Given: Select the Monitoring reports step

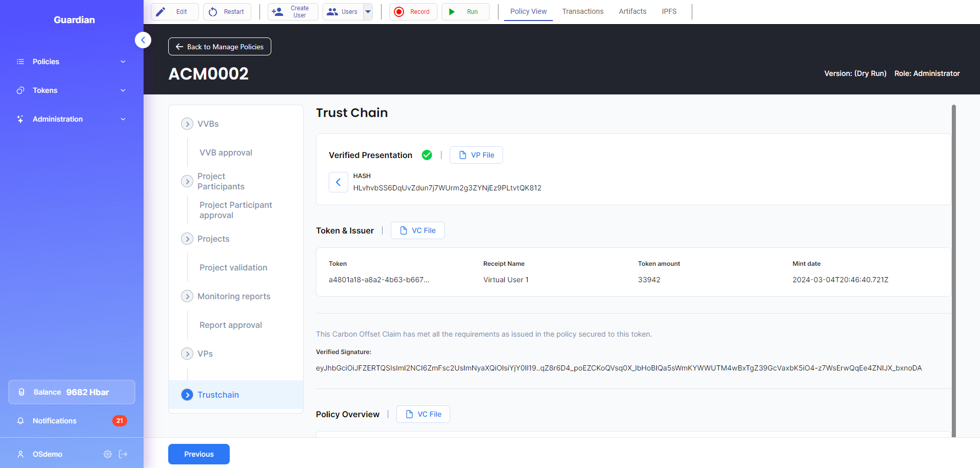Looking at the screenshot, I should [233, 296].
